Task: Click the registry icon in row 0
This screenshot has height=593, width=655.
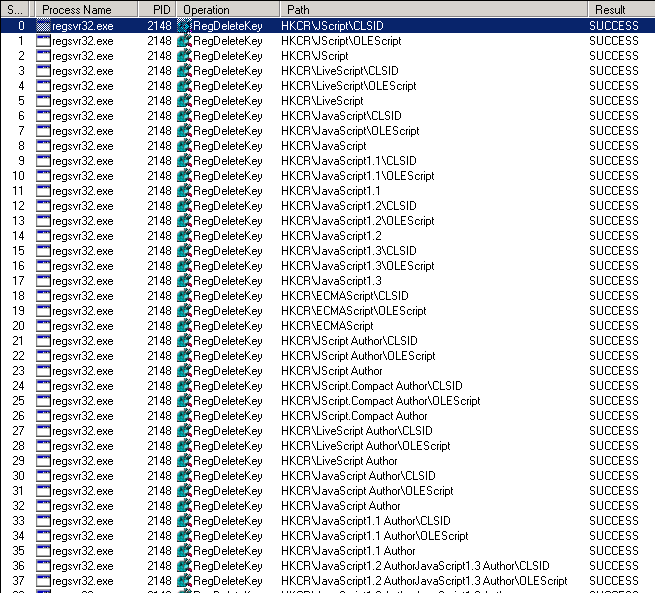Action: [x=184, y=26]
